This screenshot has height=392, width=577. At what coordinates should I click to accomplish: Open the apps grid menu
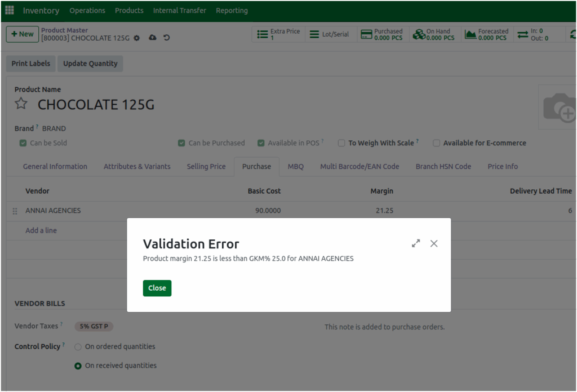(x=9, y=10)
